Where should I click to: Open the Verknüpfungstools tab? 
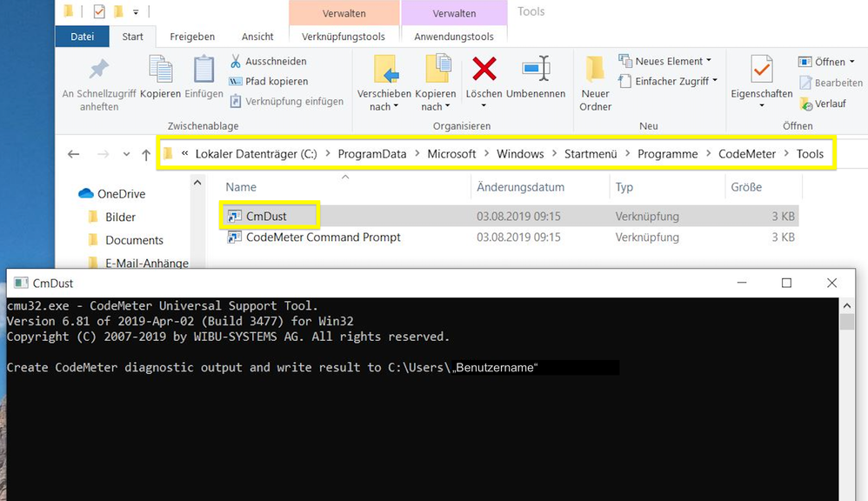coord(344,37)
